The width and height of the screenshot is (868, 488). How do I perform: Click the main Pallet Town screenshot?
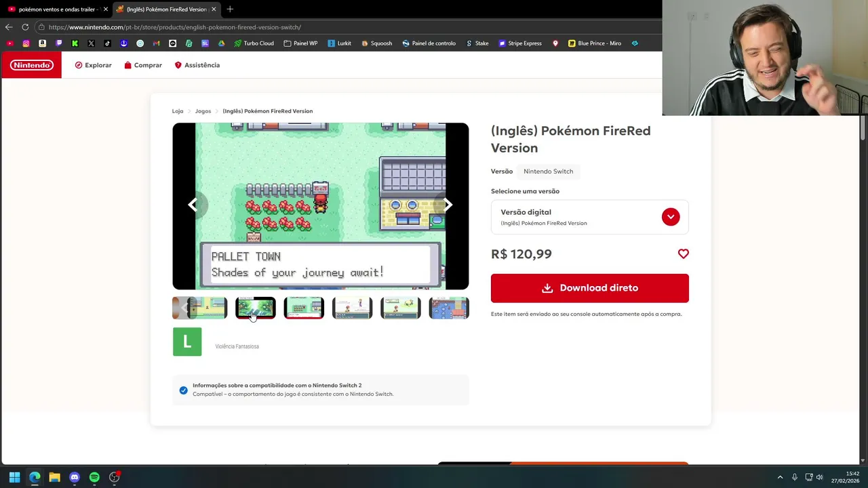[x=320, y=206]
